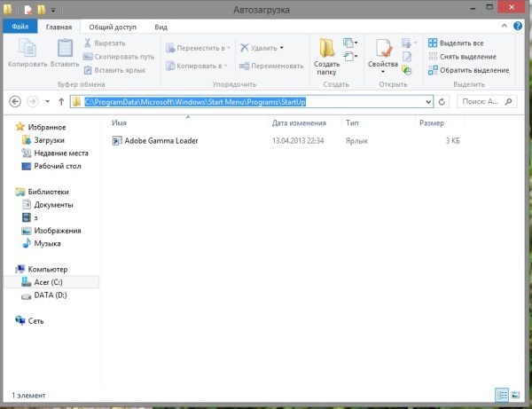Select DATA (D:) drive in the navigation pane
The width and height of the screenshot is (532, 409).
coord(51,295)
